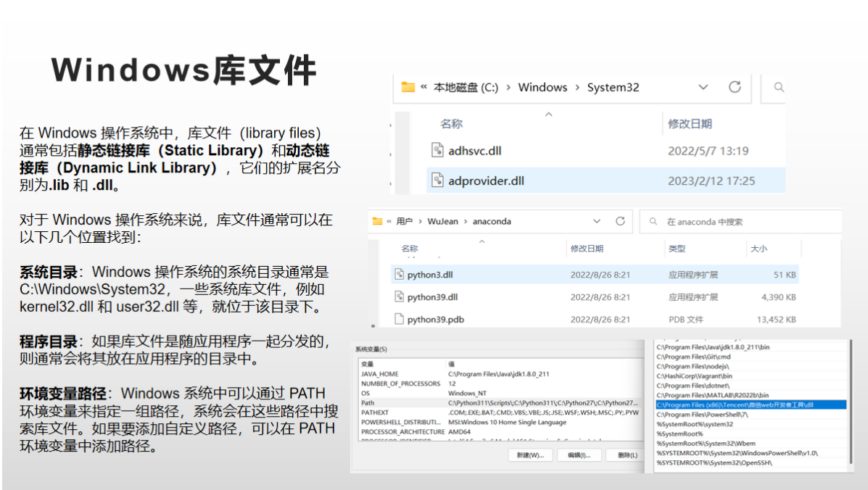Select the PATHEXT variable row
The width and height of the screenshot is (868, 490).
click(500, 412)
